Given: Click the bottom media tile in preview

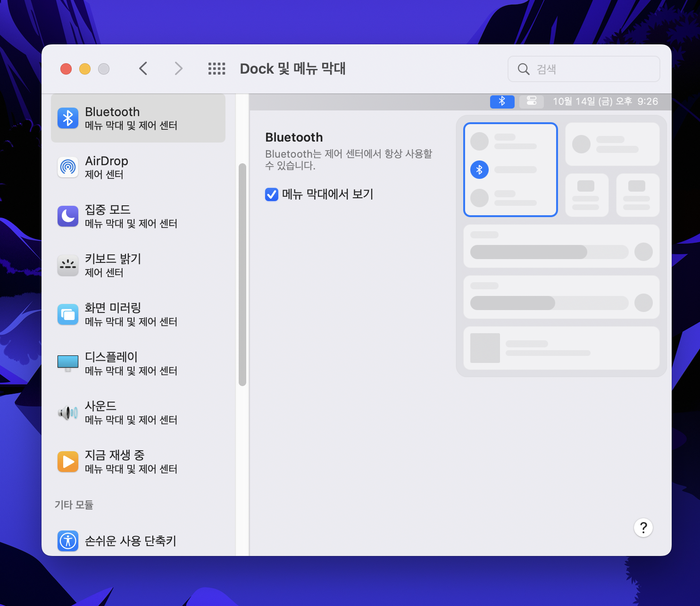Looking at the screenshot, I should (x=561, y=348).
